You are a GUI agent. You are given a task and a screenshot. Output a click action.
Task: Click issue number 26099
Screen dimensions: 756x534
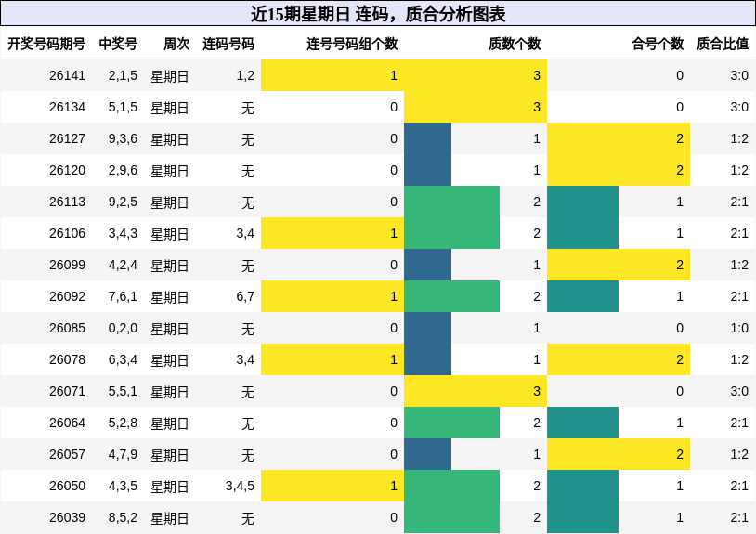click(67, 265)
